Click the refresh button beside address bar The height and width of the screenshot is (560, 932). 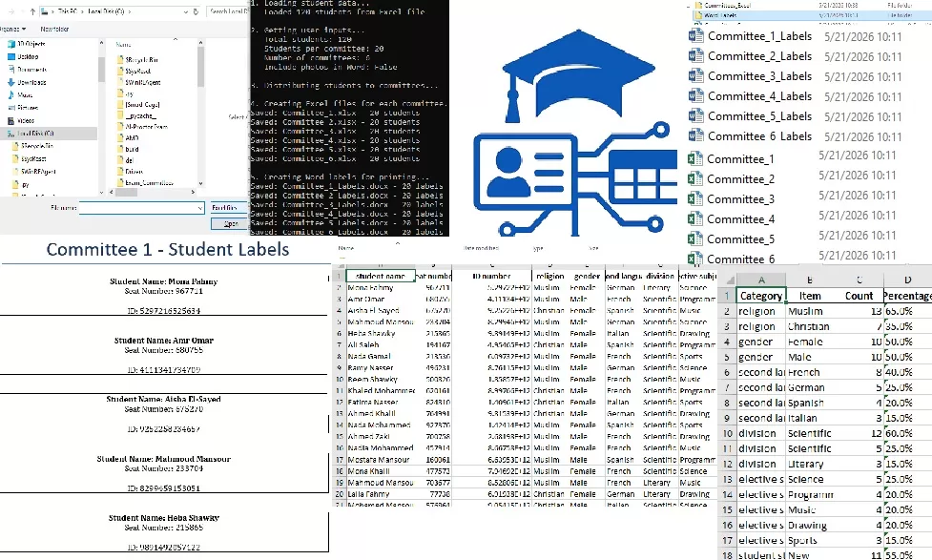pyautogui.click(x=197, y=11)
